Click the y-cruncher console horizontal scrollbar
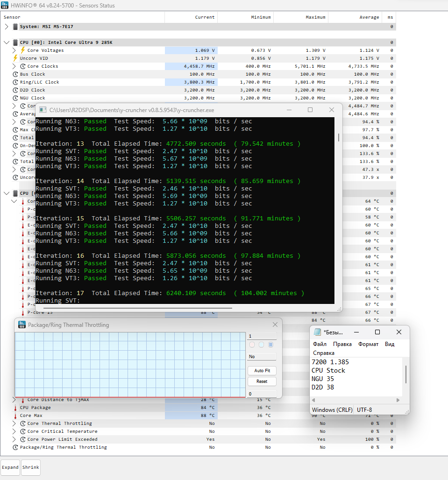 point(137,308)
